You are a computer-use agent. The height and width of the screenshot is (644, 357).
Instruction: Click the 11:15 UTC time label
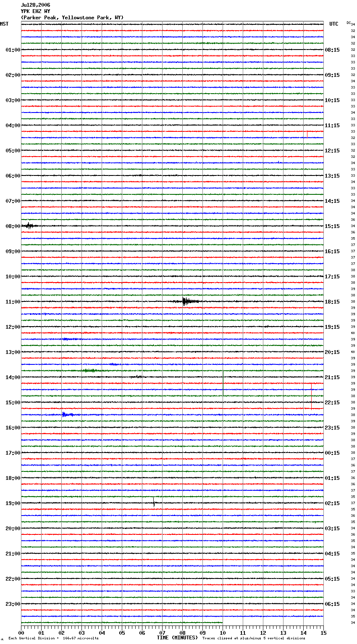332,126
